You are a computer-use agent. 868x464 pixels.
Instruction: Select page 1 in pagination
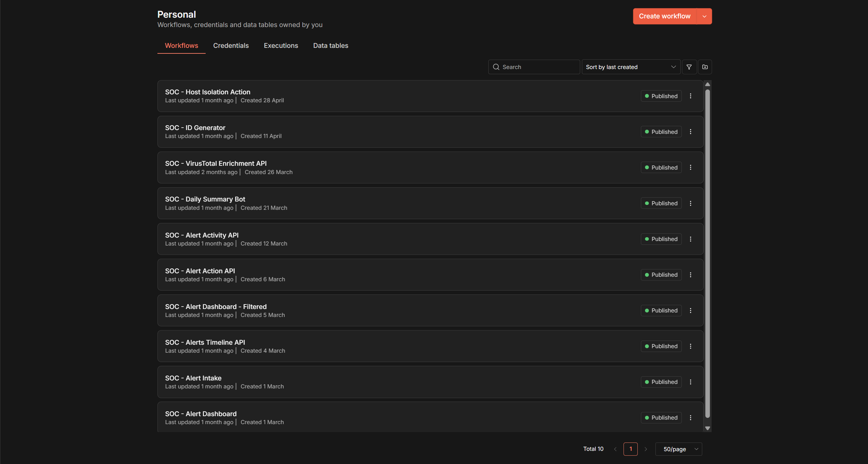pos(630,449)
